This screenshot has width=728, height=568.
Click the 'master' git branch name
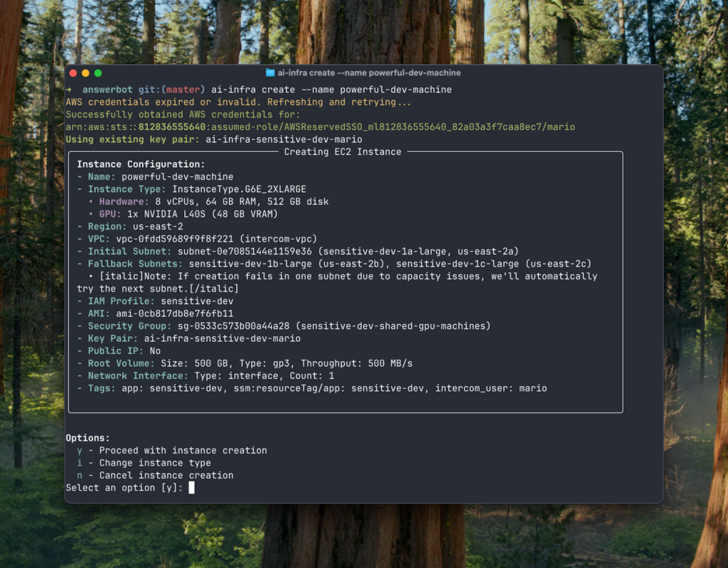[183, 90]
